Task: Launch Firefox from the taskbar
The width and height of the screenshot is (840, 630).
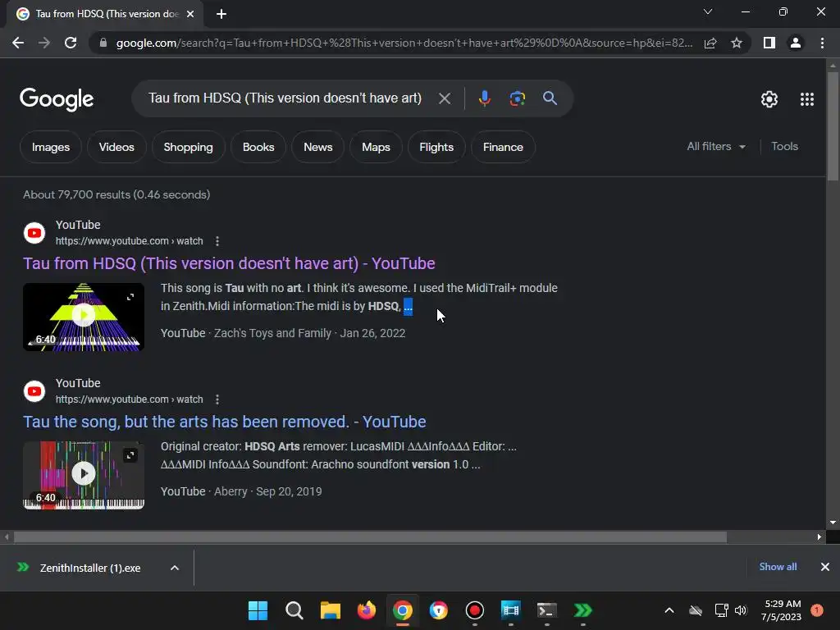Action: 367,610
